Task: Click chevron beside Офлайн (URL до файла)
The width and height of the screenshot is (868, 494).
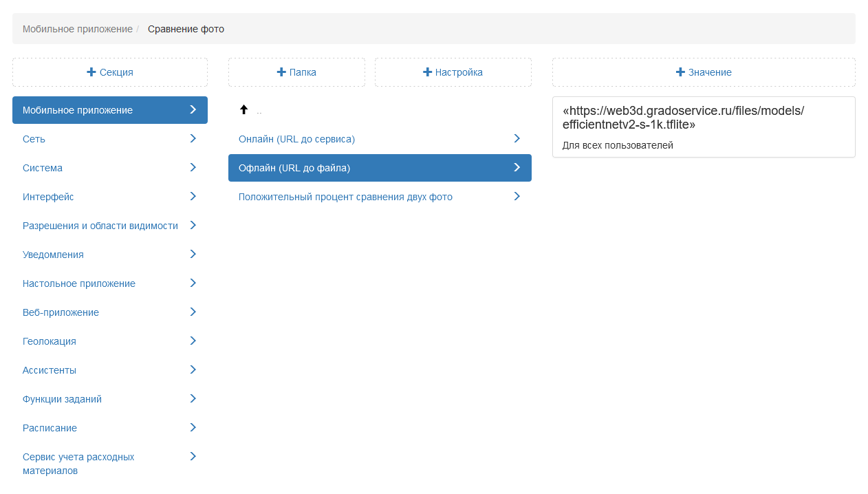Action: point(517,168)
